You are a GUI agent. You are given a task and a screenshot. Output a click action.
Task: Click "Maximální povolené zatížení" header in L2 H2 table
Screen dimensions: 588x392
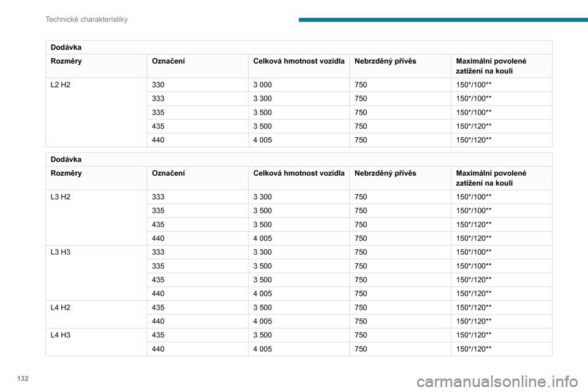[491, 66]
